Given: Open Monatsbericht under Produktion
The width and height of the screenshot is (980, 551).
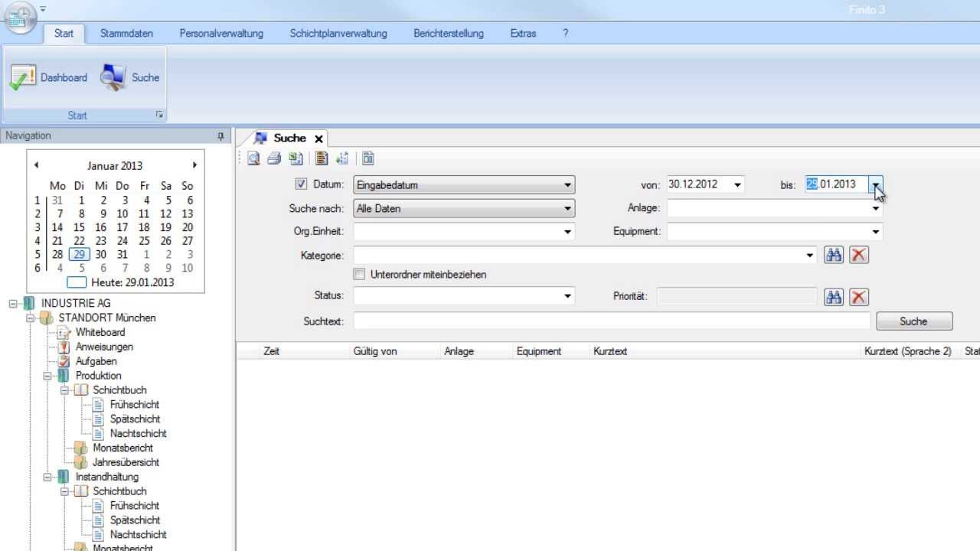Looking at the screenshot, I should (x=122, y=448).
